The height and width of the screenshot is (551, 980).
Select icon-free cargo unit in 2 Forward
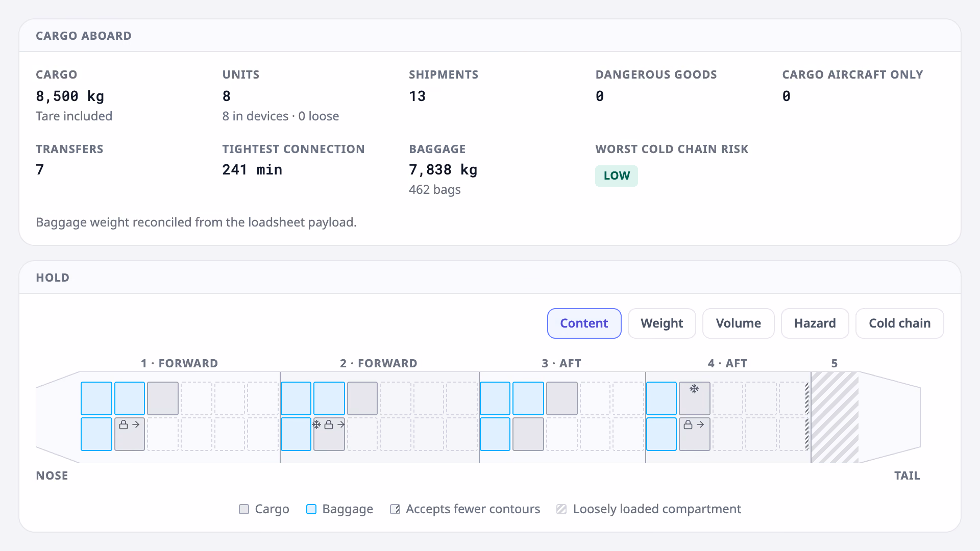362,398
